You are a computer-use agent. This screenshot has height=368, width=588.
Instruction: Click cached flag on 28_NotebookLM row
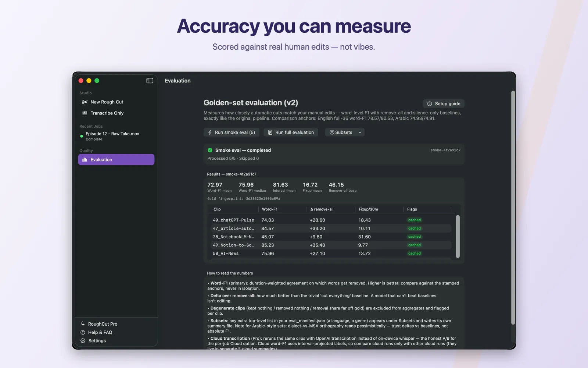[x=415, y=237]
